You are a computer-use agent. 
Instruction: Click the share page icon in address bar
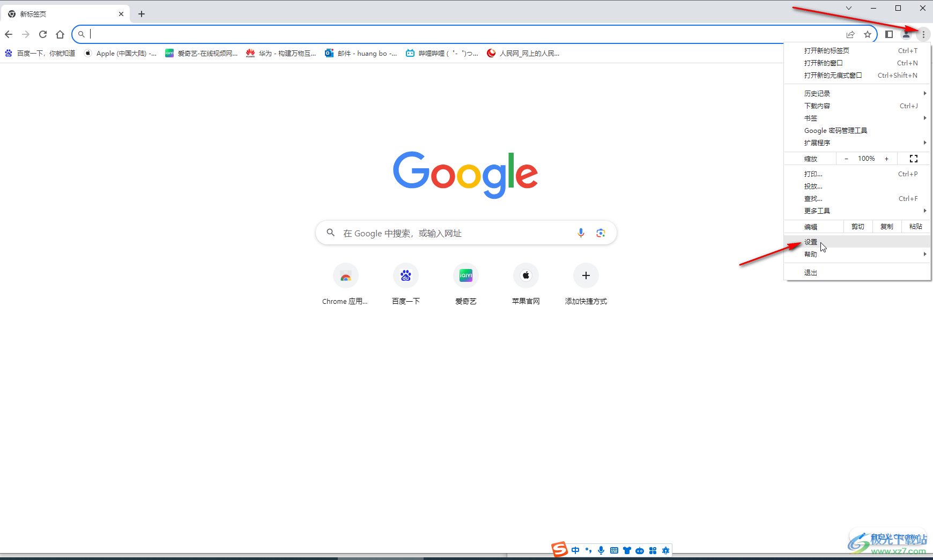850,34
